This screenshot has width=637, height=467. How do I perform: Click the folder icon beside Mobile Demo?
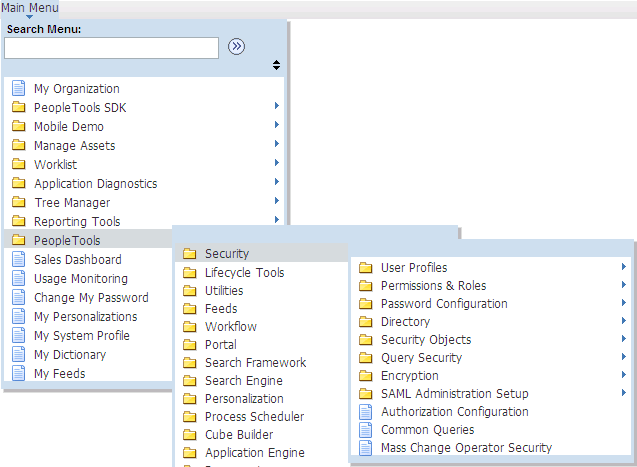[18, 126]
